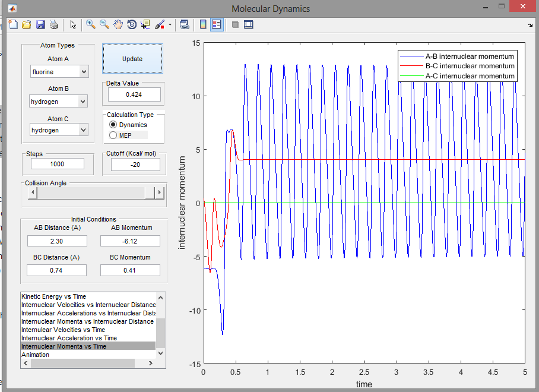Toggle the Insert Legend toolbar icon

click(x=217, y=24)
